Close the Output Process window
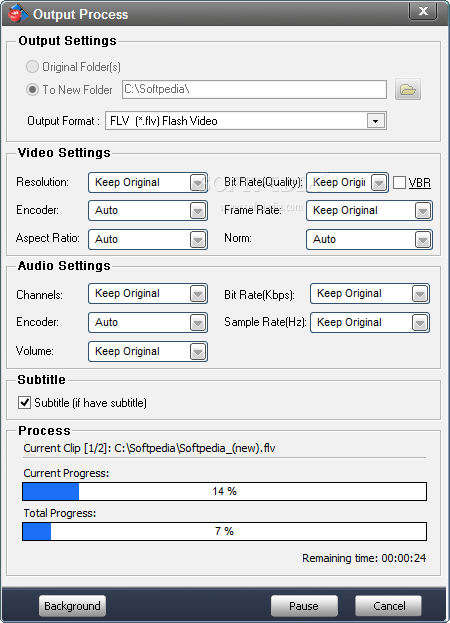Screen dimensions: 450x623 423,11
